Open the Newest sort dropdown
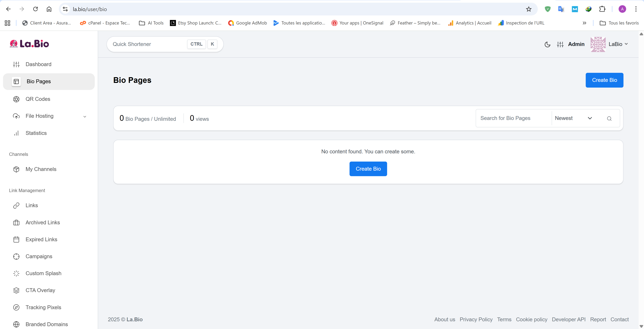 point(573,118)
